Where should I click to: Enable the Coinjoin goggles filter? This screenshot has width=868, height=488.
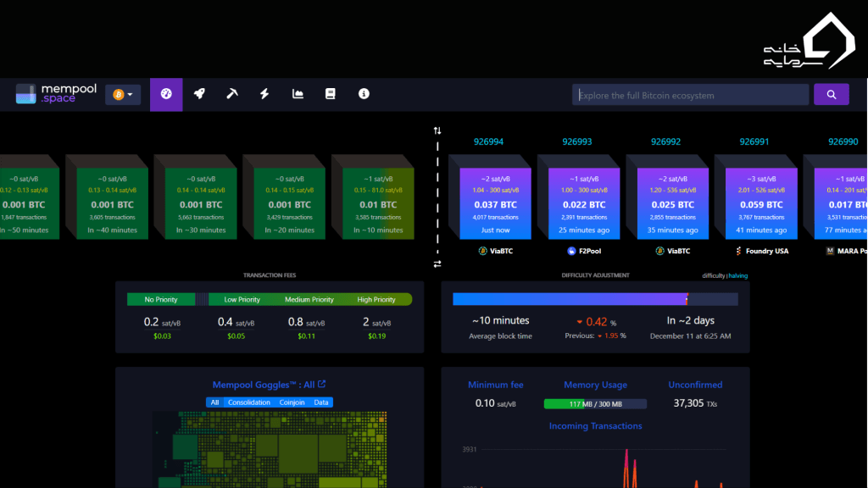(292, 402)
